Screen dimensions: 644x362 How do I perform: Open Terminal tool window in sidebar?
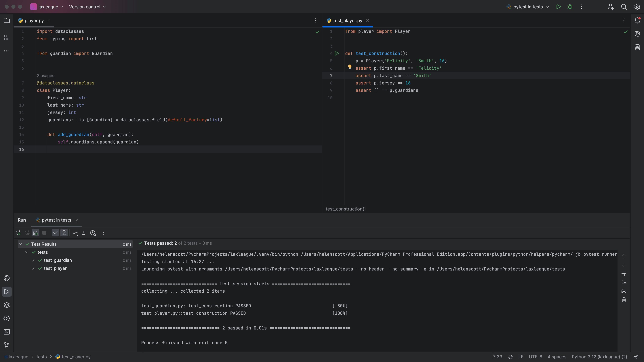7,332
